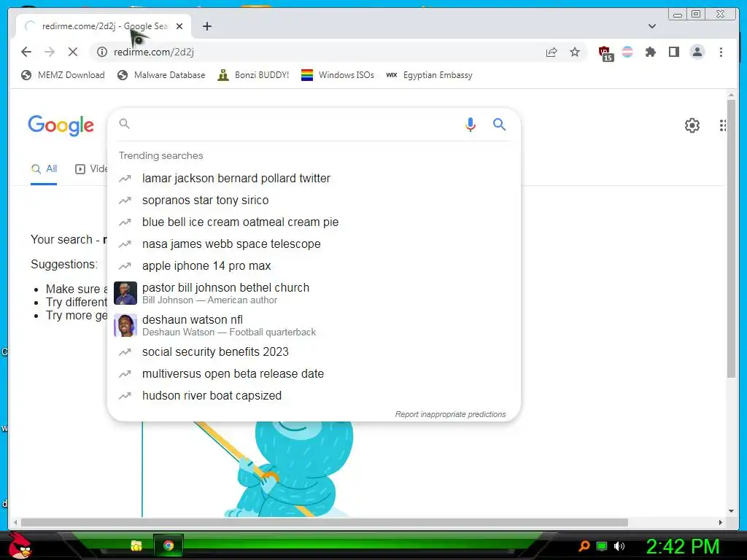This screenshot has width=747, height=560.
Task: Expand the tab search dropdown arrow
Action: click(652, 26)
